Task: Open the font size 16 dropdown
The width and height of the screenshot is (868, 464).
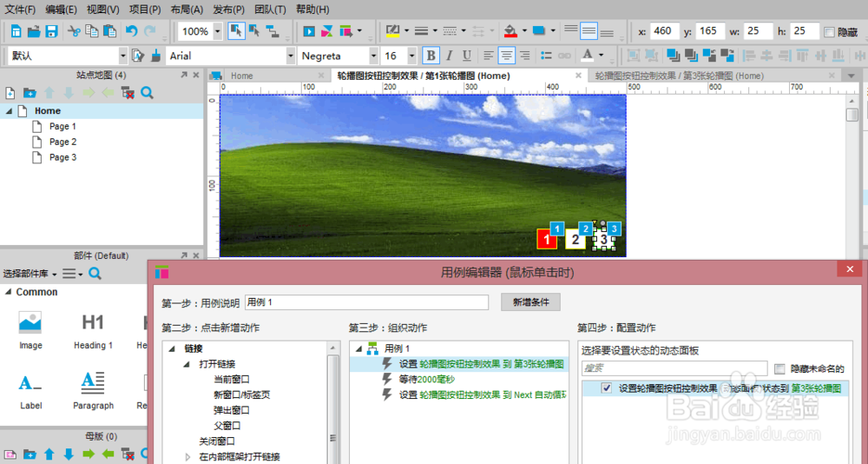Action: [411, 56]
